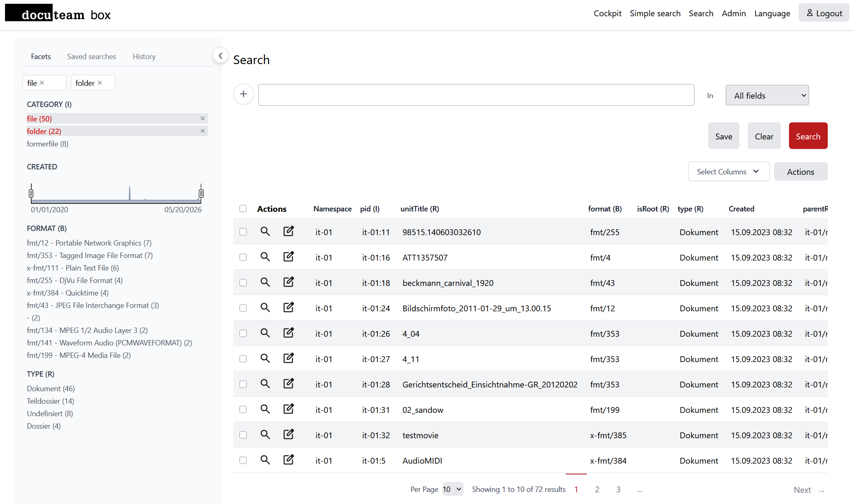Inspect the Gerichtsentscheid_Einsichtnahme row
This screenshot has height=504, width=854.
click(x=265, y=384)
